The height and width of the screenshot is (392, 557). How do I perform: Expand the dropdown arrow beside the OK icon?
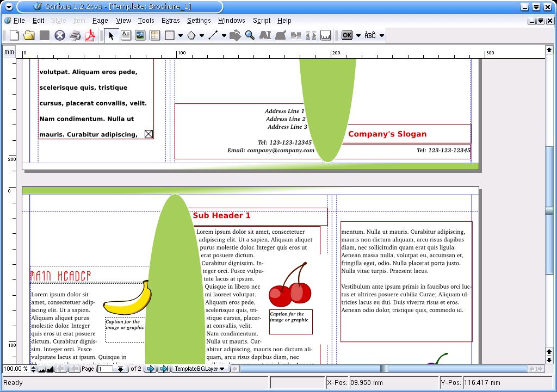[x=358, y=35]
